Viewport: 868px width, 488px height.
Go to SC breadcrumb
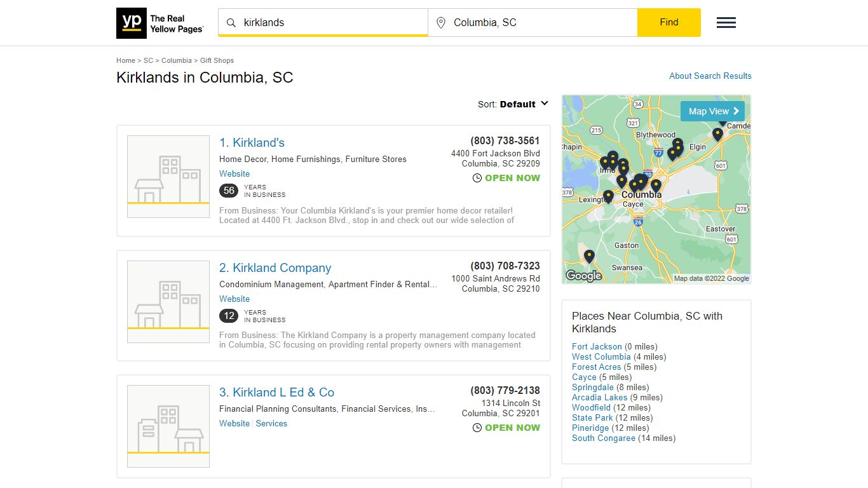pyautogui.click(x=148, y=60)
